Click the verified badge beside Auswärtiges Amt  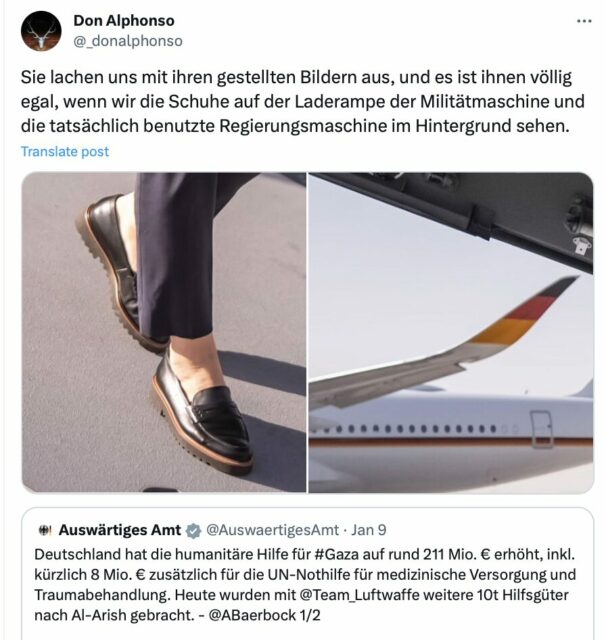(193, 531)
